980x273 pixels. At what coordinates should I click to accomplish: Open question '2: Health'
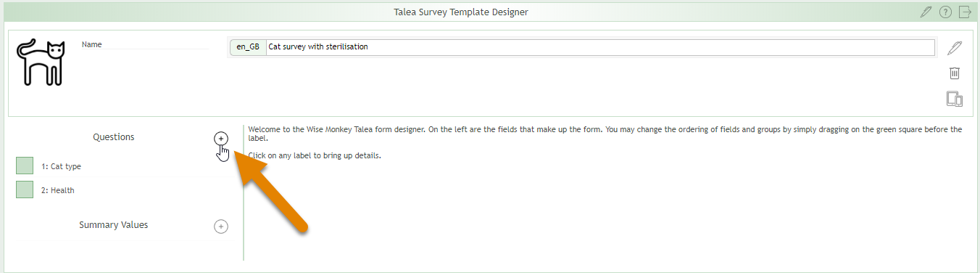[58, 191]
